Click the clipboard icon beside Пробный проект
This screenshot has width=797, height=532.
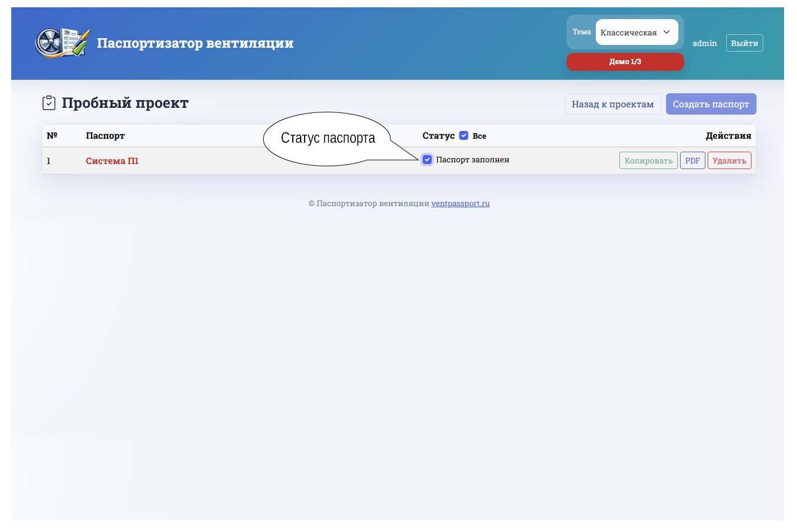point(49,103)
